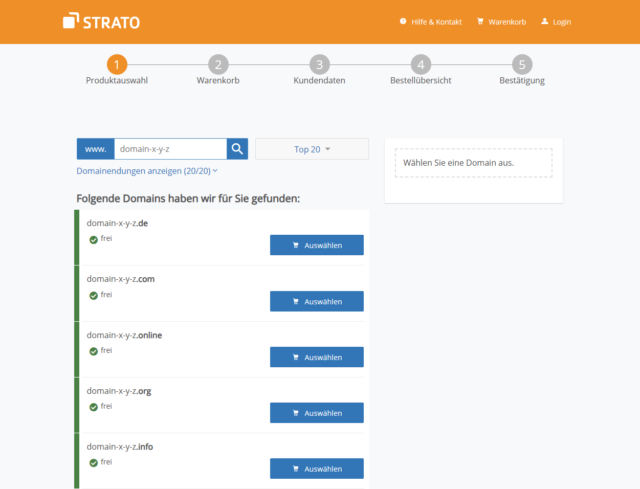Click the domain search input field

(x=170, y=149)
